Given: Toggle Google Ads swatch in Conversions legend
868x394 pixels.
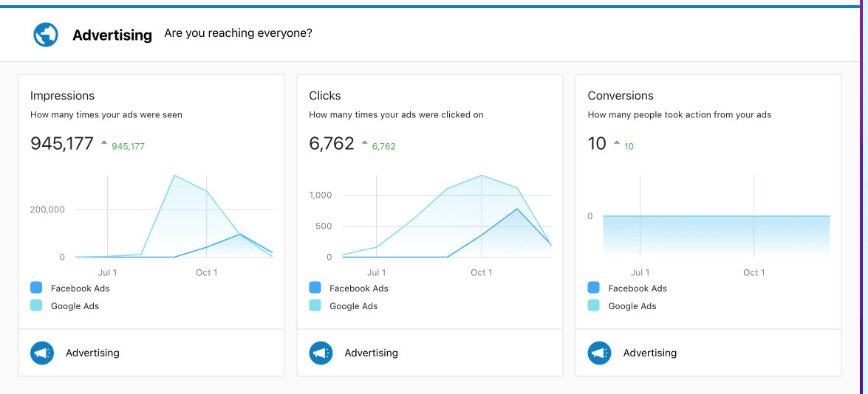Looking at the screenshot, I should 594,305.
